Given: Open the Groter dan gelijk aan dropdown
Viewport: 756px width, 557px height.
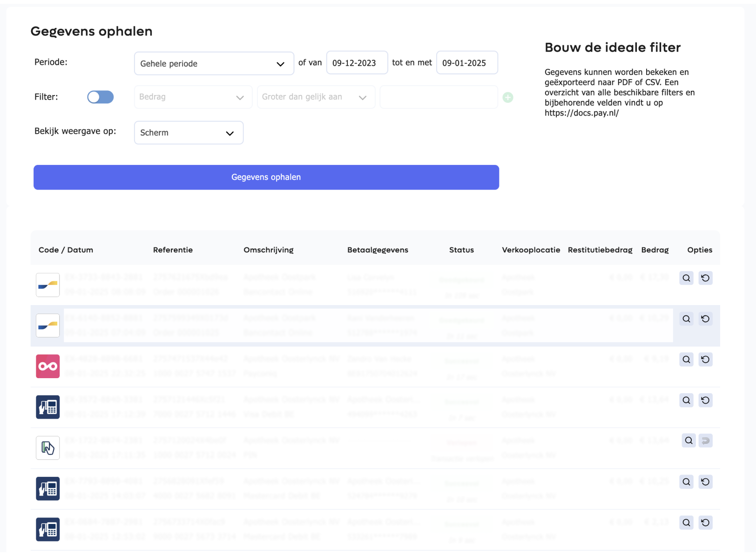Looking at the screenshot, I should [316, 97].
